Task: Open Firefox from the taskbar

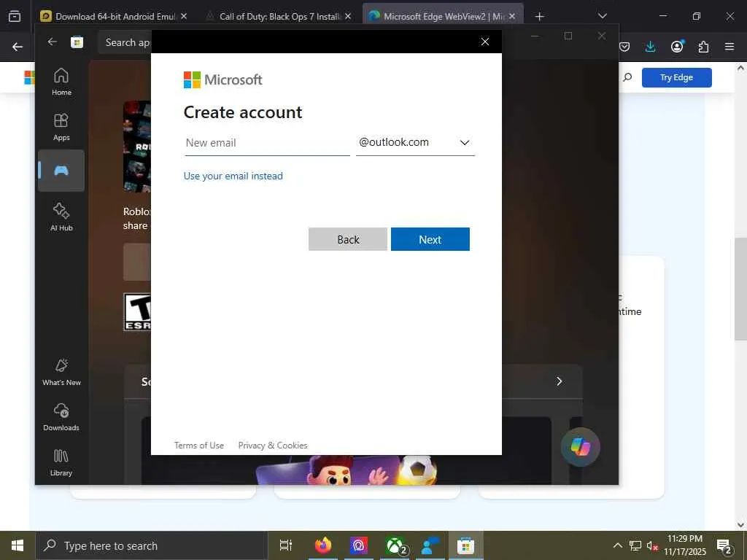Action: click(x=323, y=545)
